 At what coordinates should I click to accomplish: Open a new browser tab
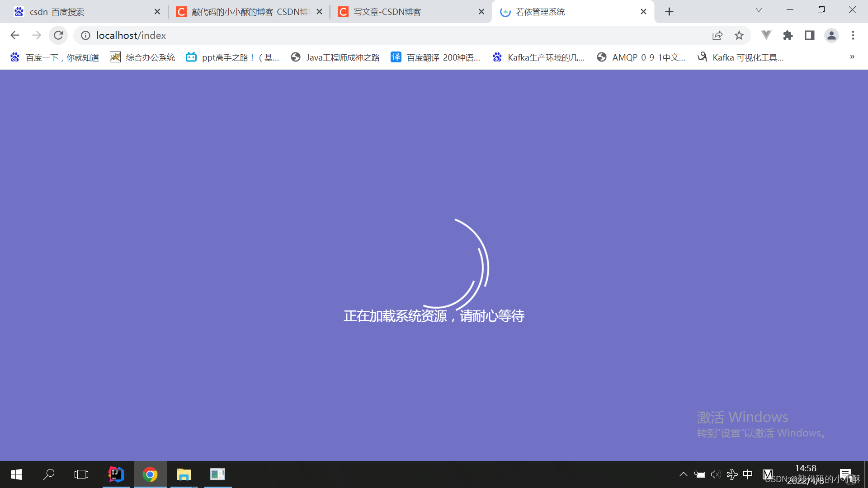tap(670, 12)
